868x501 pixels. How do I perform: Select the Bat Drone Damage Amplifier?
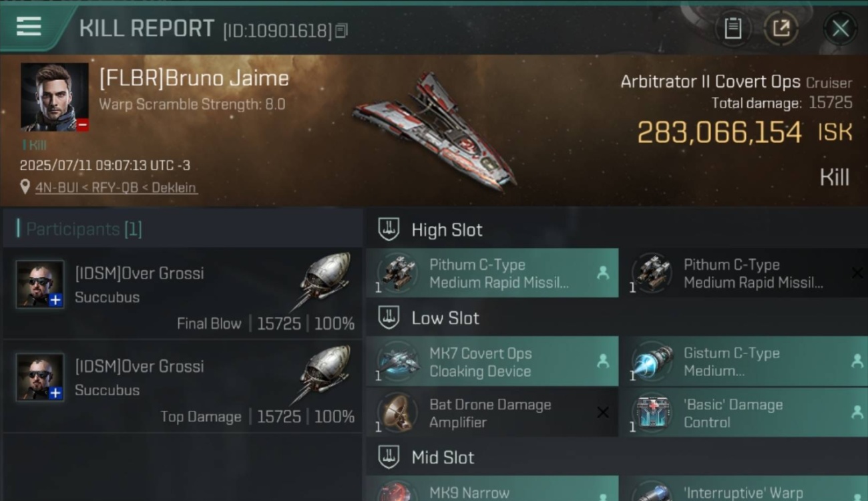[x=492, y=413]
